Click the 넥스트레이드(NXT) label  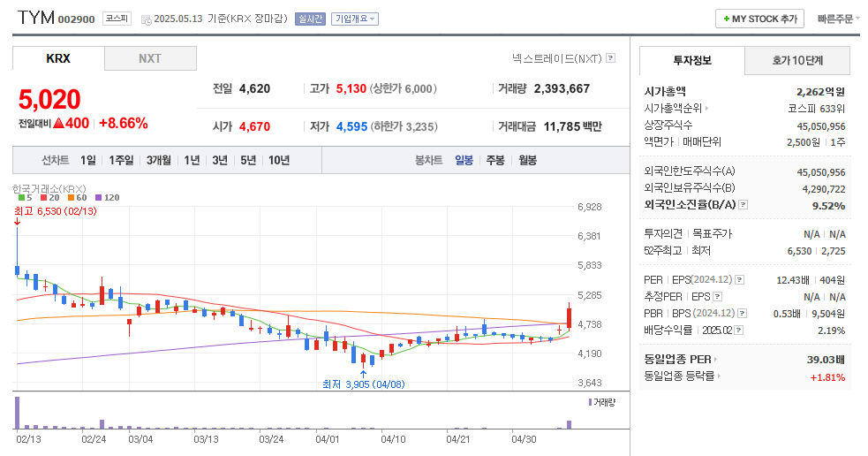pos(556,58)
